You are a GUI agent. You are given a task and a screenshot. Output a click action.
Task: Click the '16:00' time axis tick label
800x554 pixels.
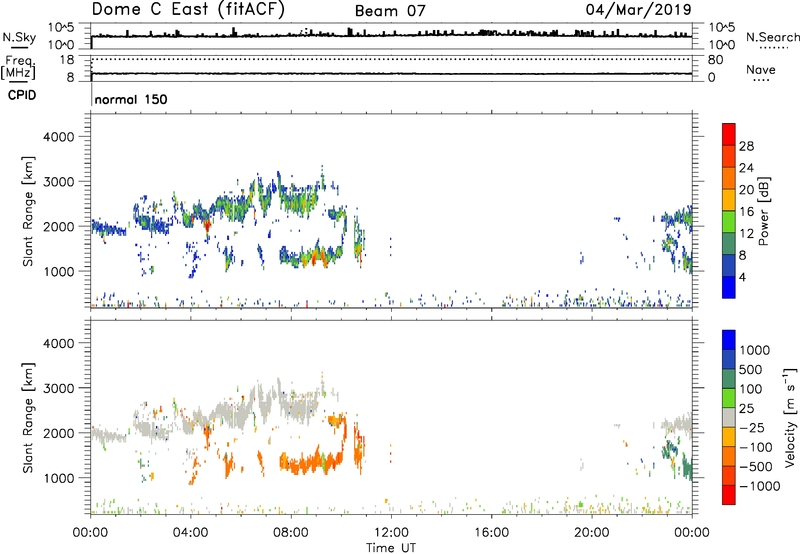point(491,533)
